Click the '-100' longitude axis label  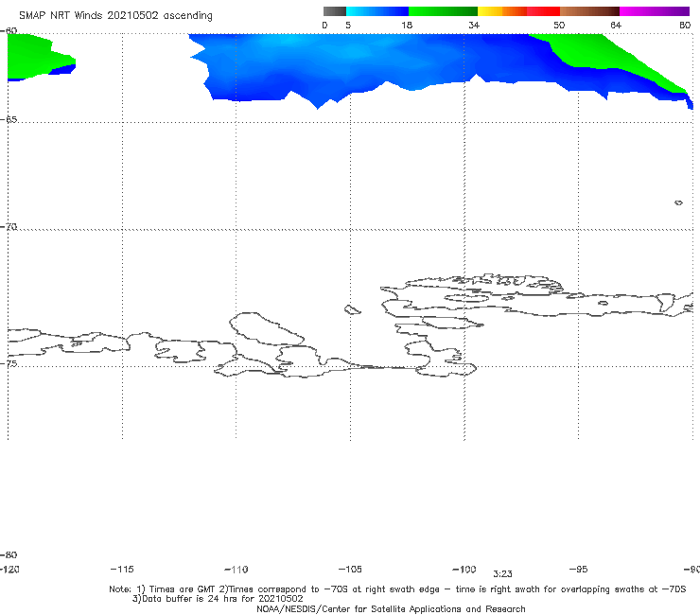(464, 569)
